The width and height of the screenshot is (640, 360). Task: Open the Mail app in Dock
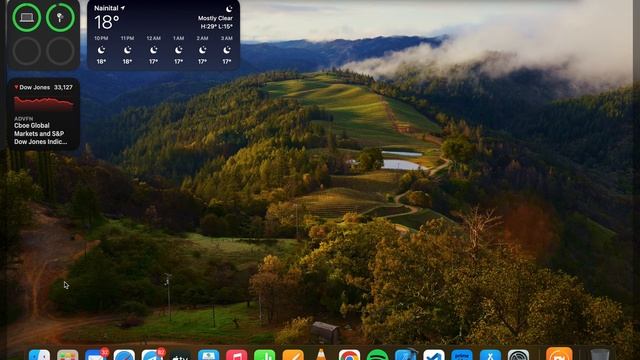coord(96,355)
